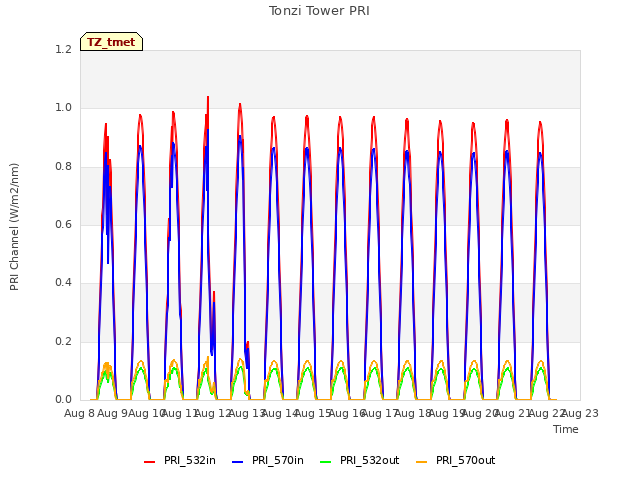Viewport: 640px width, 480px height.
Task: Click the 0.0 y-axis tick label
Action: coord(63,399)
